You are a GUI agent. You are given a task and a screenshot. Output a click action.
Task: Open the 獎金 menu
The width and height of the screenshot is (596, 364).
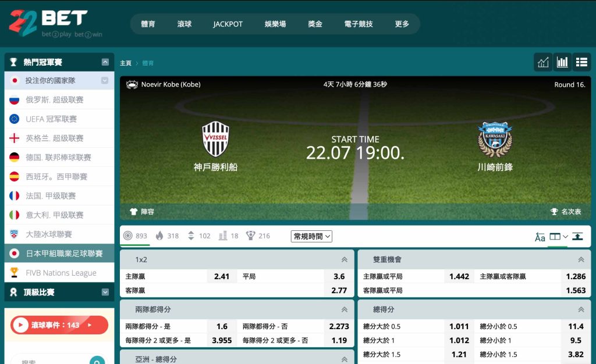315,24
